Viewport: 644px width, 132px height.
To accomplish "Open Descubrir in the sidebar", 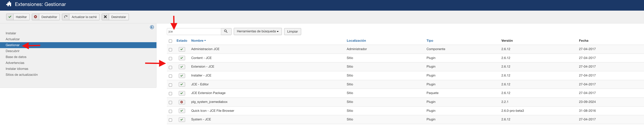I will coord(13,51).
